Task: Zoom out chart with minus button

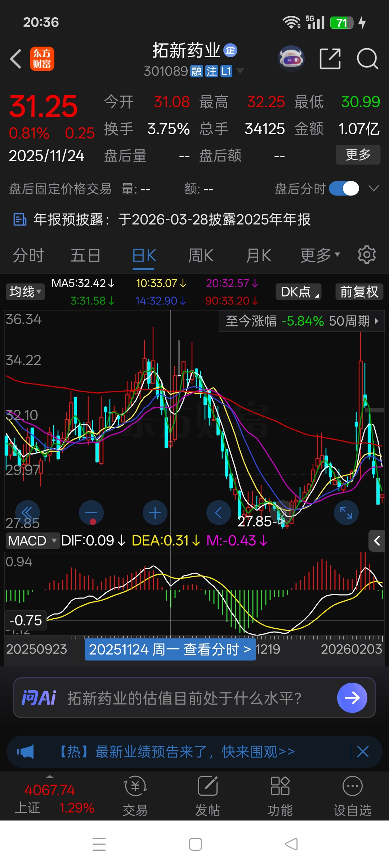Action: (x=91, y=512)
